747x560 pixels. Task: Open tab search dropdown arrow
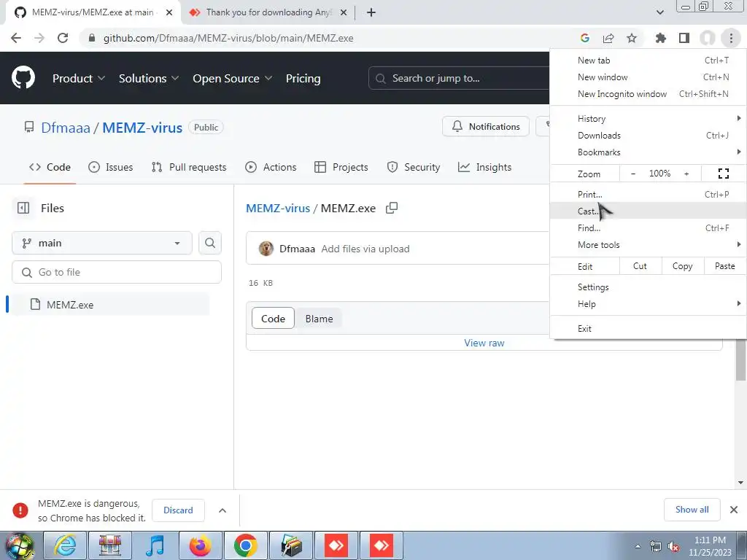(x=659, y=12)
